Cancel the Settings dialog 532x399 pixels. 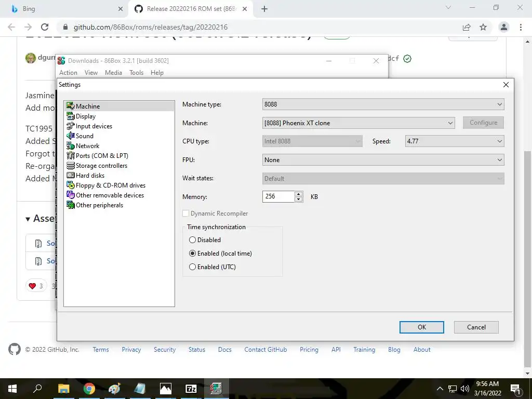[x=476, y=327]
